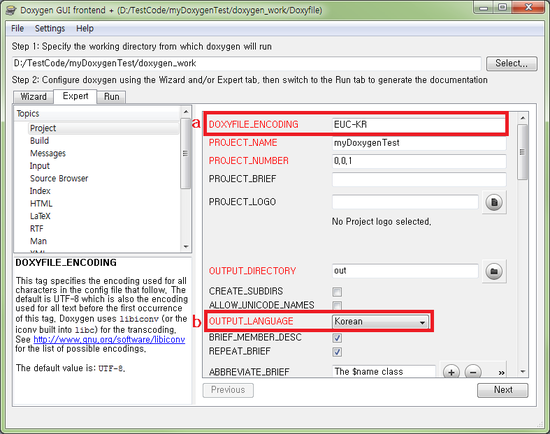
Task: Click the REPEAT_BRIEF setting label
Action: pos(240,352)
